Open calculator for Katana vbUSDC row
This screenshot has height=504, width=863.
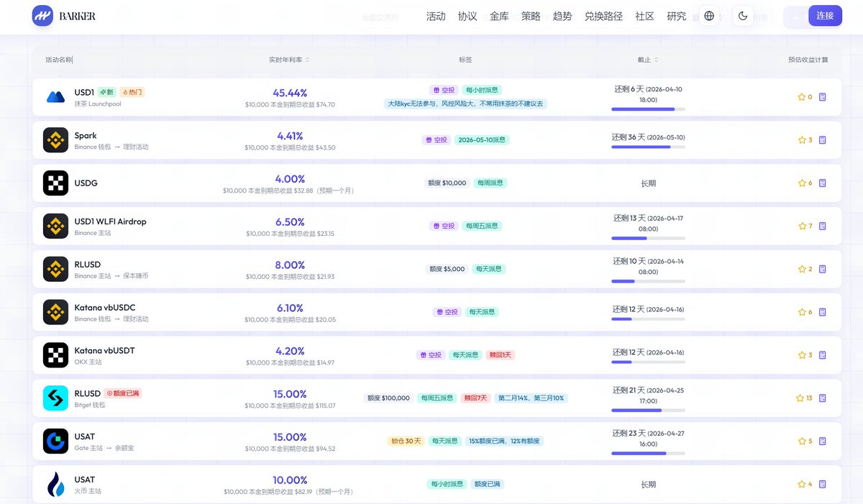tap(823, 312)
